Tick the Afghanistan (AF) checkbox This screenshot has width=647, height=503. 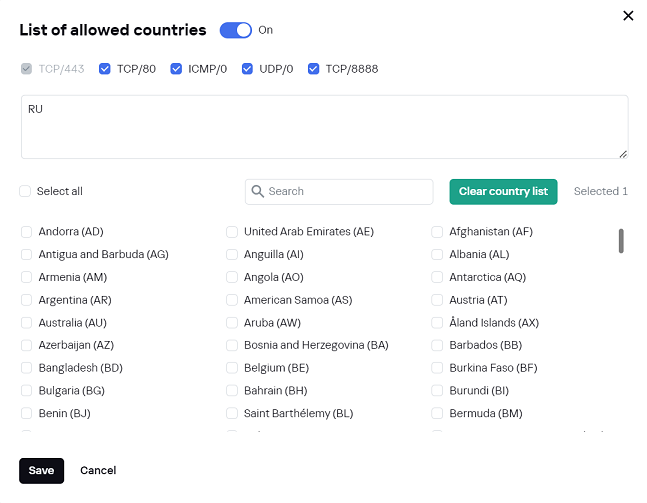tap(437, 232)
